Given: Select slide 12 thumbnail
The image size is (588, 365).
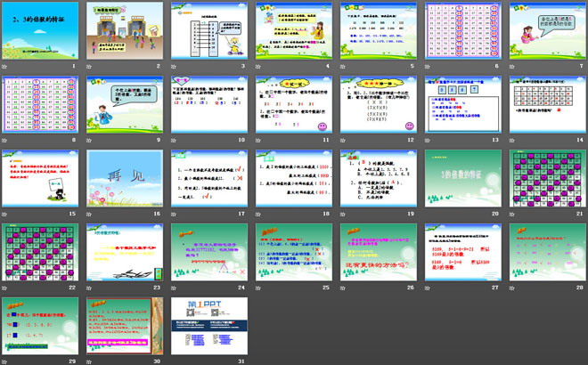Looking at the screenshot, I should pos(379,104).
